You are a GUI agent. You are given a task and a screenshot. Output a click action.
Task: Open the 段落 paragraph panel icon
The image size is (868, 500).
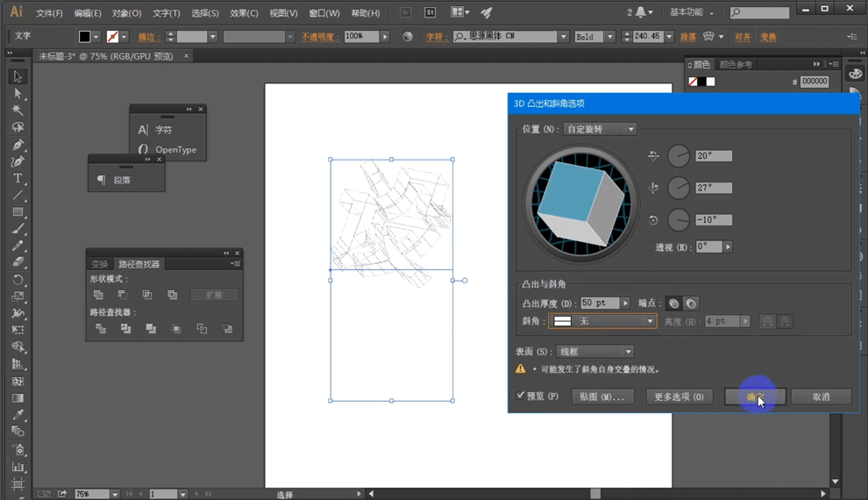(102, 180)
